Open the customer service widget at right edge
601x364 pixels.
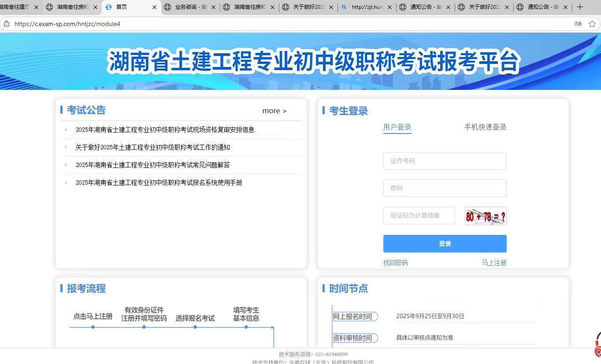pyautogui.click(x=597, y=344)
